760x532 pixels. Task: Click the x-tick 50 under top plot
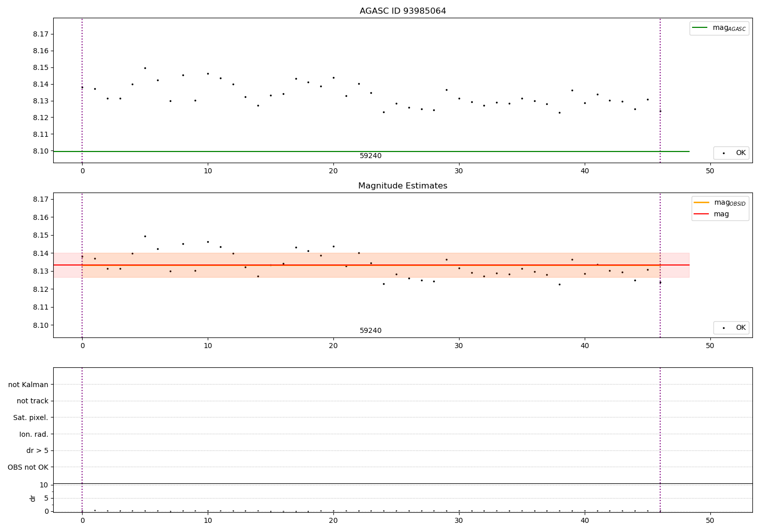coord(710,171)
